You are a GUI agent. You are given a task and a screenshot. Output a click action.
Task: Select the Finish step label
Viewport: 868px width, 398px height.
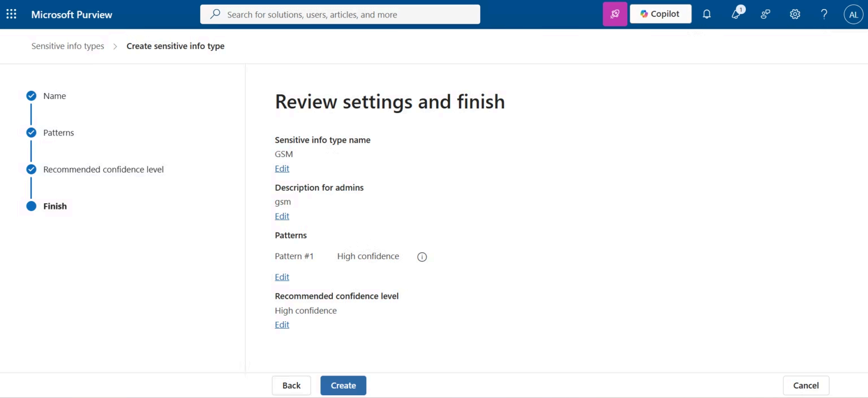click(55, 206)
